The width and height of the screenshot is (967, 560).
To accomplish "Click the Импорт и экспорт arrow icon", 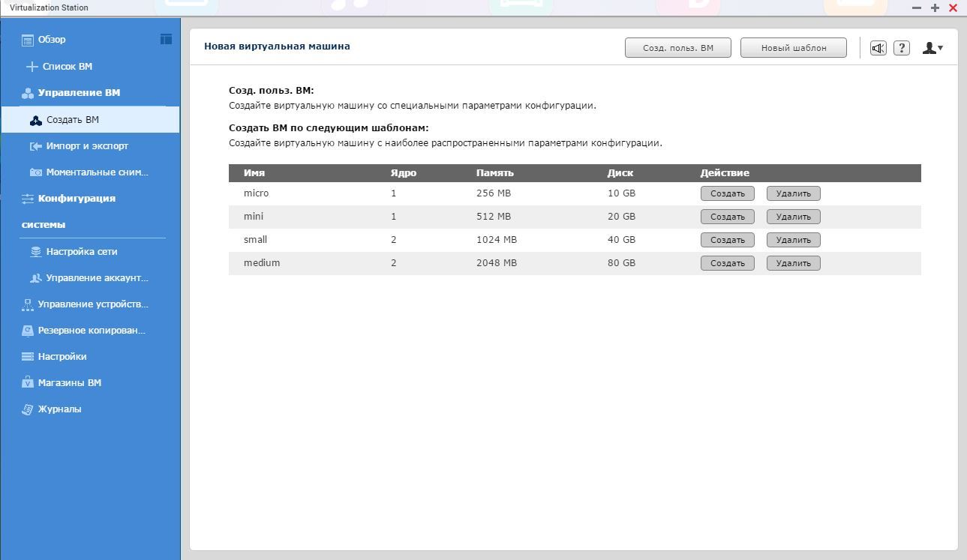I will click(x=35, y=146).
